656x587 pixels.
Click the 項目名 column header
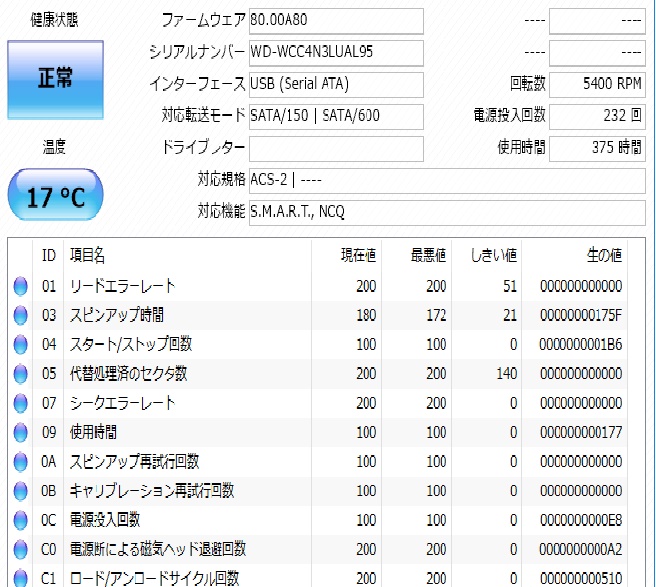tap(86, 256)
